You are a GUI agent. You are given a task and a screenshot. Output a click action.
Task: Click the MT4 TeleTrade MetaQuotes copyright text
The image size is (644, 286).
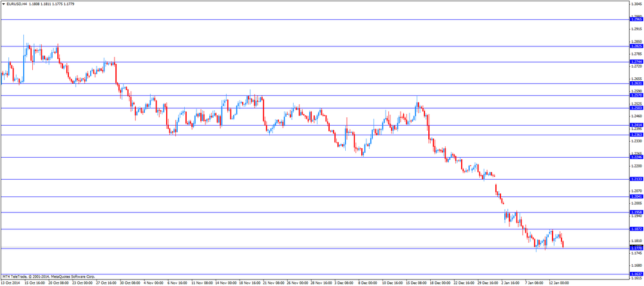pyautogui.click(x=48, y=276)
